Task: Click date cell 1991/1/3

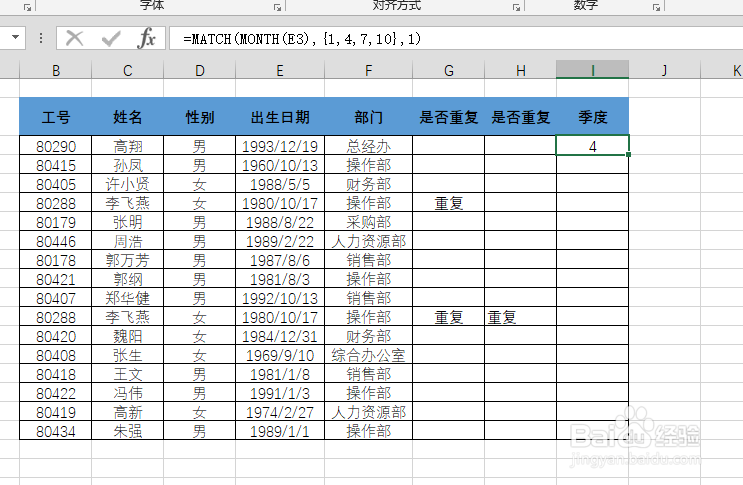Action: (280, 393)
